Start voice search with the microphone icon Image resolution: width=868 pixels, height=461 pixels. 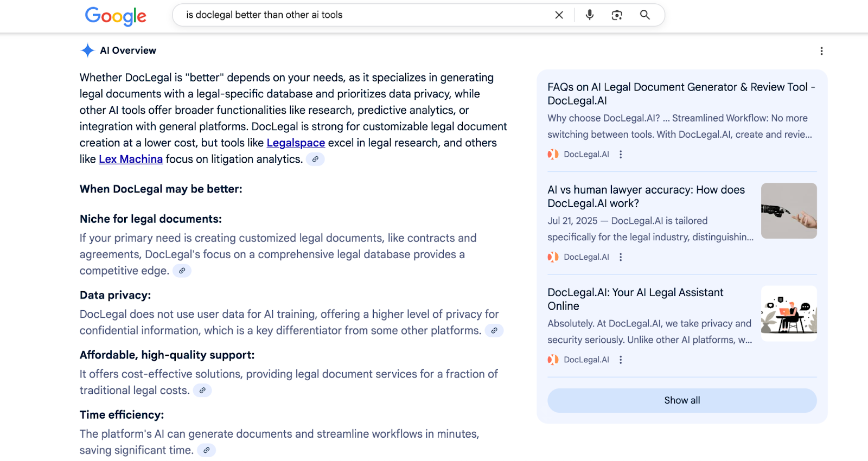coord(590,15)
